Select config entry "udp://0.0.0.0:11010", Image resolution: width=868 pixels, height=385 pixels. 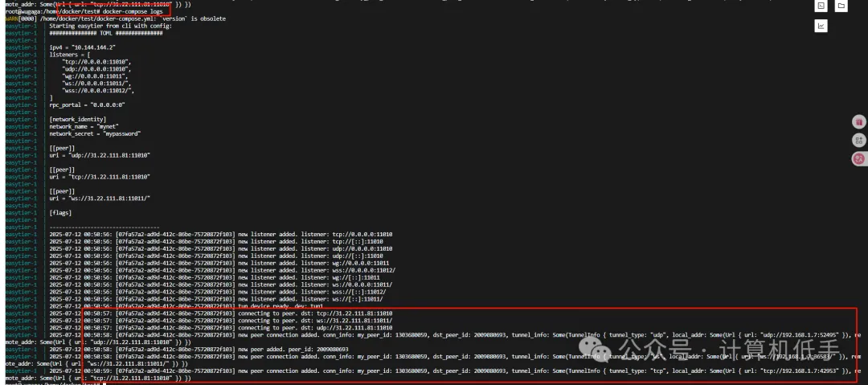(96, 69)
